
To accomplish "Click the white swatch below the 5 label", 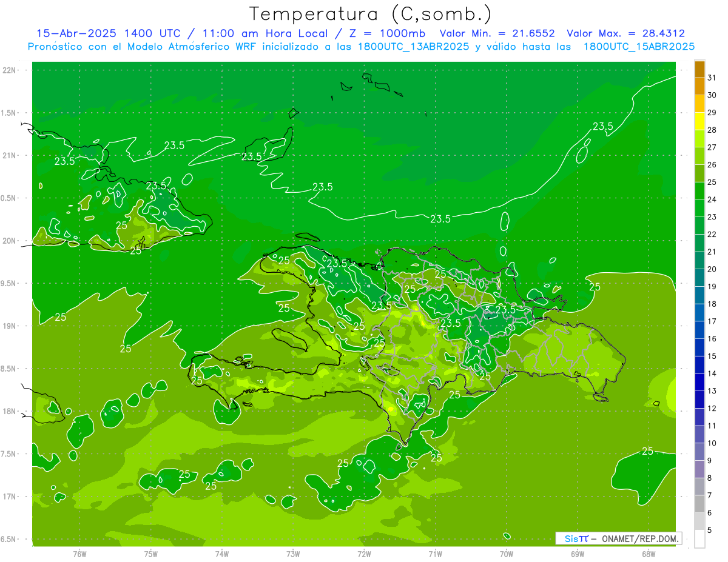I will [x=699, y=539].
